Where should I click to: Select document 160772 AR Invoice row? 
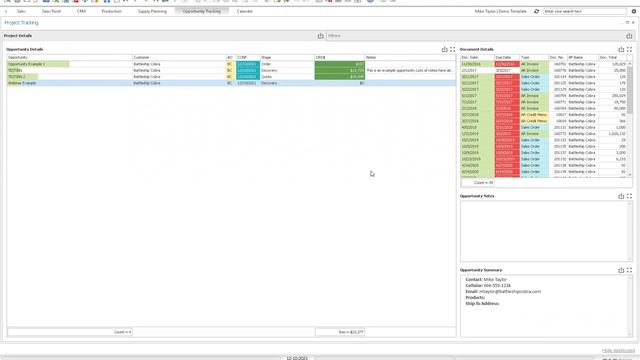click(544, 134)
